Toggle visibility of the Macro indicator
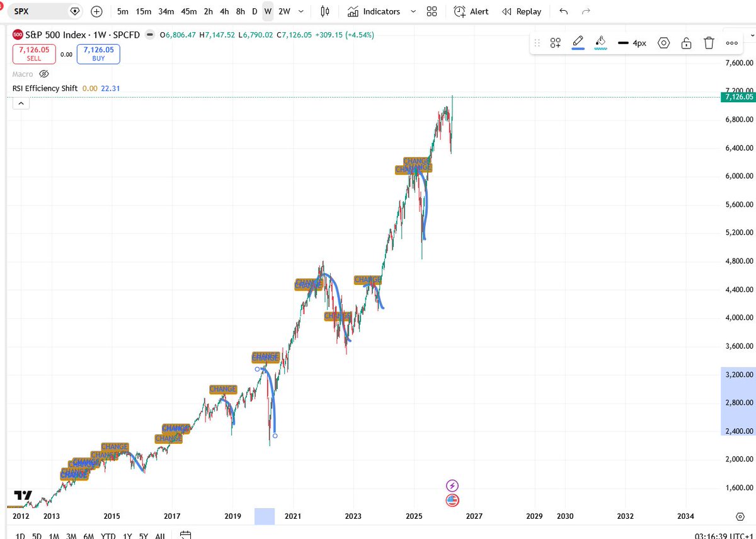The image size is (756, 539). 44,74
